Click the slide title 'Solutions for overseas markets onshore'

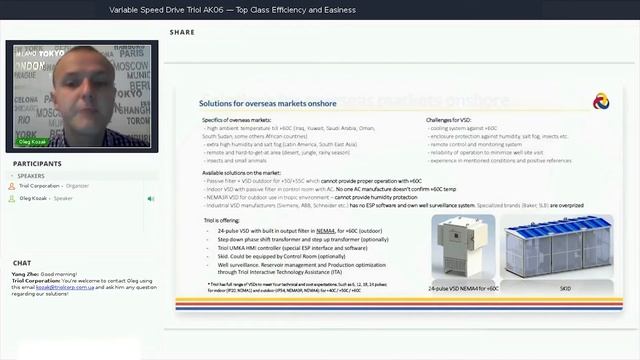[268, 104]
